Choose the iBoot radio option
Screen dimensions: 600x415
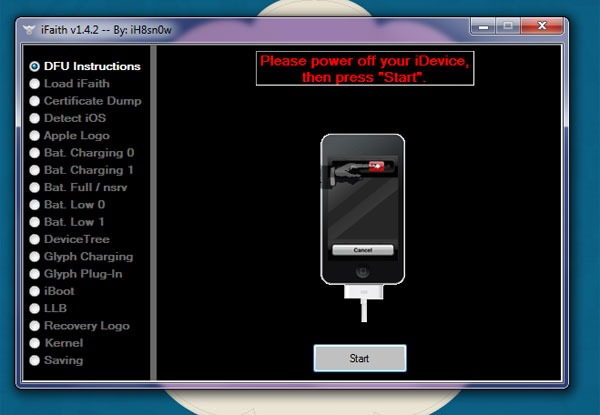point(34,291)
